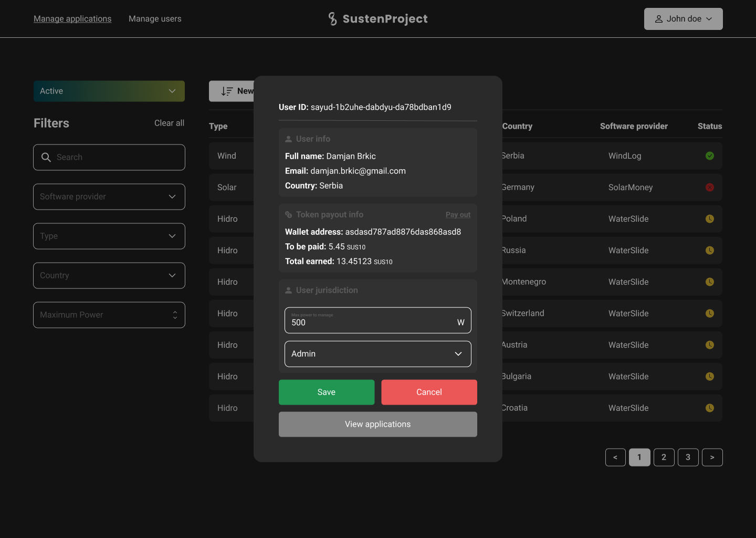Expand the Software provider filter
Image resolution: width=756 pixels, height=538 pixels.
109,197
